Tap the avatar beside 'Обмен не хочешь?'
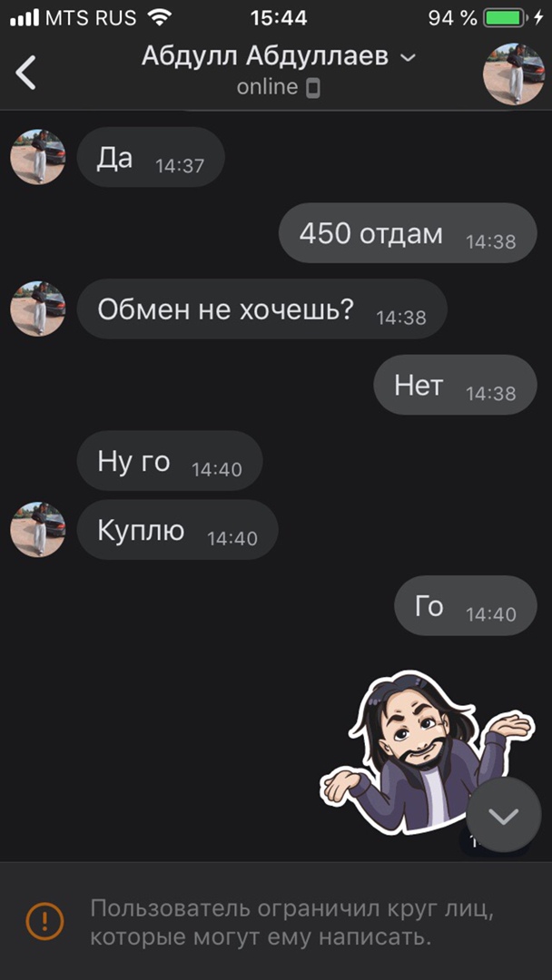Screen dimensions: 552x980 click(37, 309)
